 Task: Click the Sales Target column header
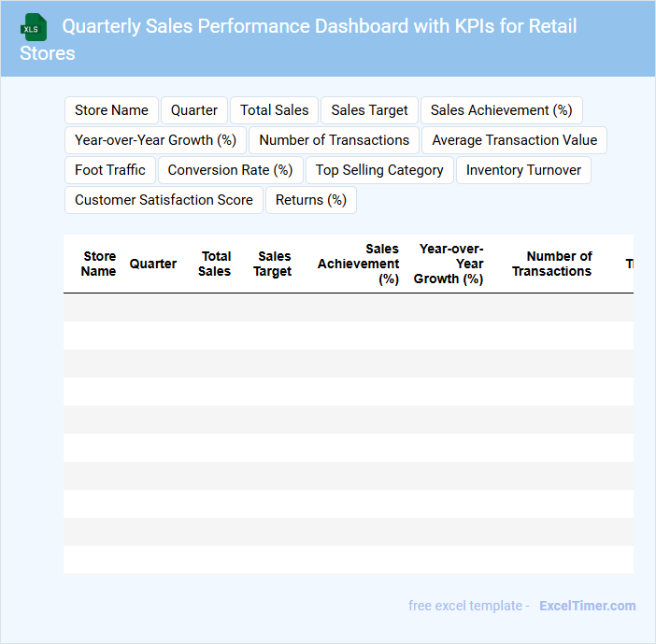[x=273, y=264]
